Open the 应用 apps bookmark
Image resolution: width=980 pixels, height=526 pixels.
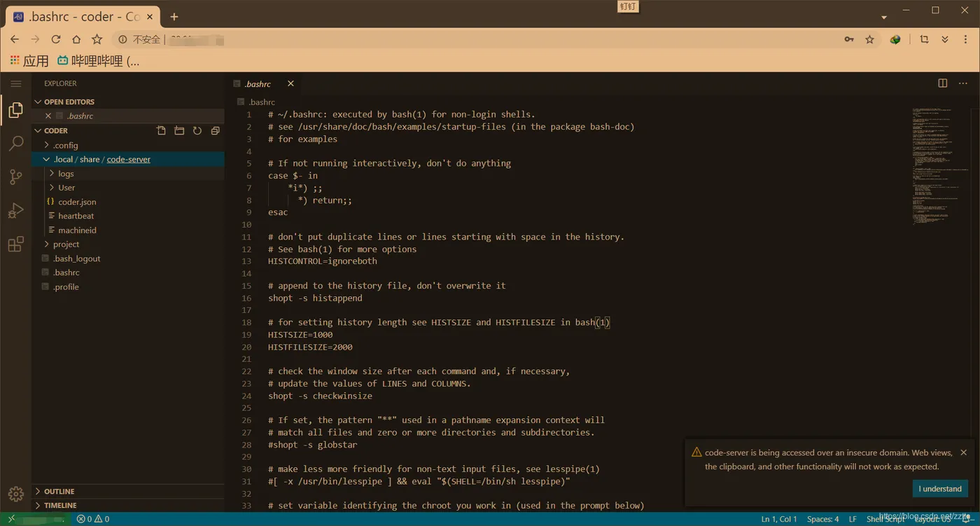click(x=29, y=61)
